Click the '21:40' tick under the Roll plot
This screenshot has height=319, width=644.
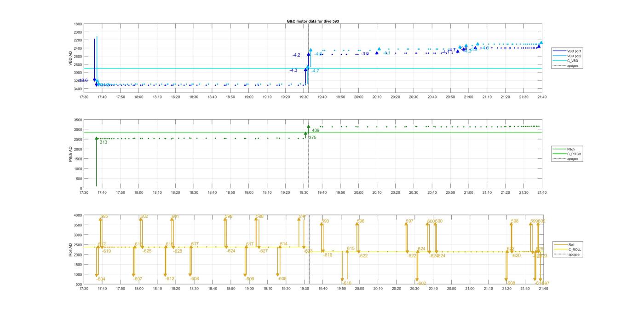543,289
